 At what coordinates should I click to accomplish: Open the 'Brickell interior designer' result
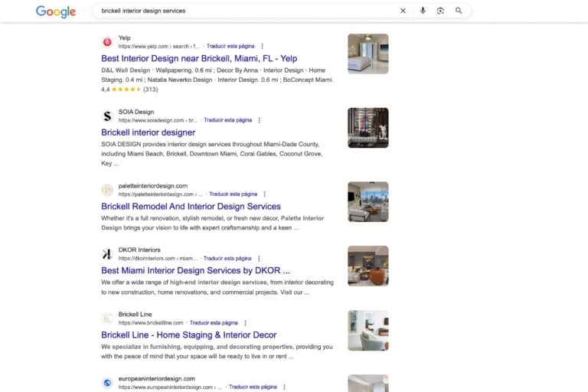(148, 132)
